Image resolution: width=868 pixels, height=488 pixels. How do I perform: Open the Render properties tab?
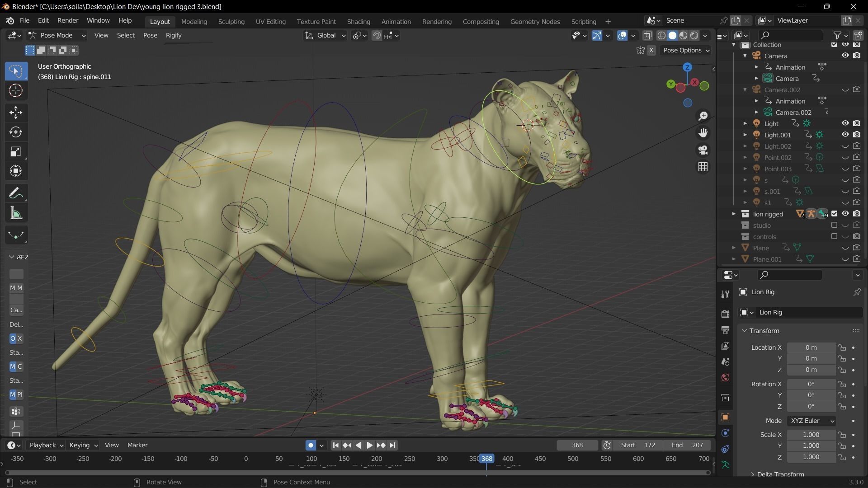[x=726, y=314]
